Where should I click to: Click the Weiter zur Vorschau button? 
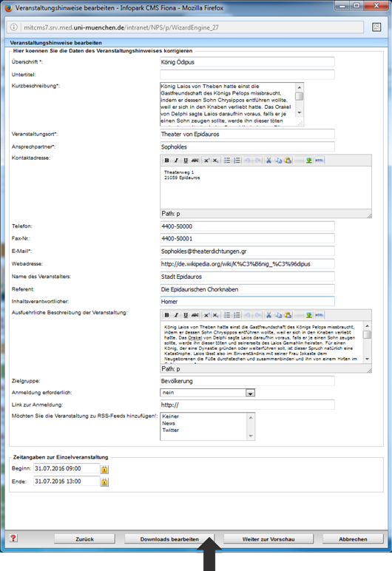click(x=268, y=539)
